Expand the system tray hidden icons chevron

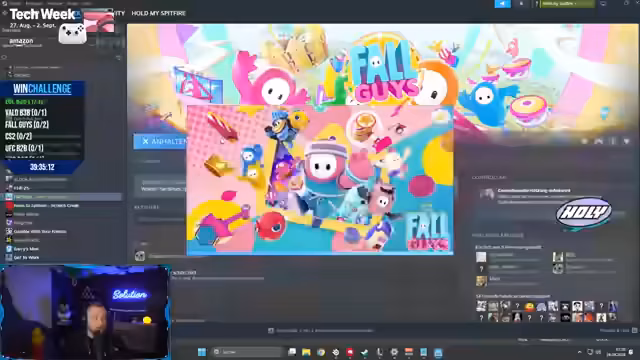(x=579, y=352)
